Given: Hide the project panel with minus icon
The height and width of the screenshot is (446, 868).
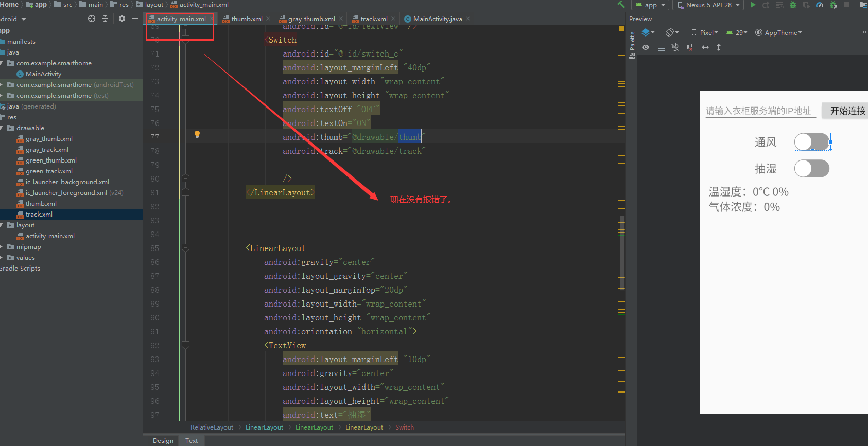Looking at the screenshot, I should tap(135, 19).
